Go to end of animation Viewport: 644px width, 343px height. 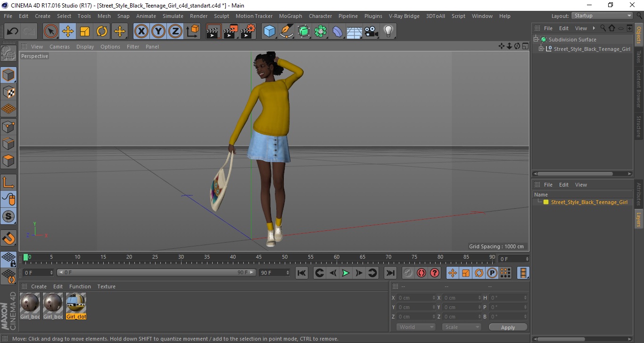pos(390,273)
